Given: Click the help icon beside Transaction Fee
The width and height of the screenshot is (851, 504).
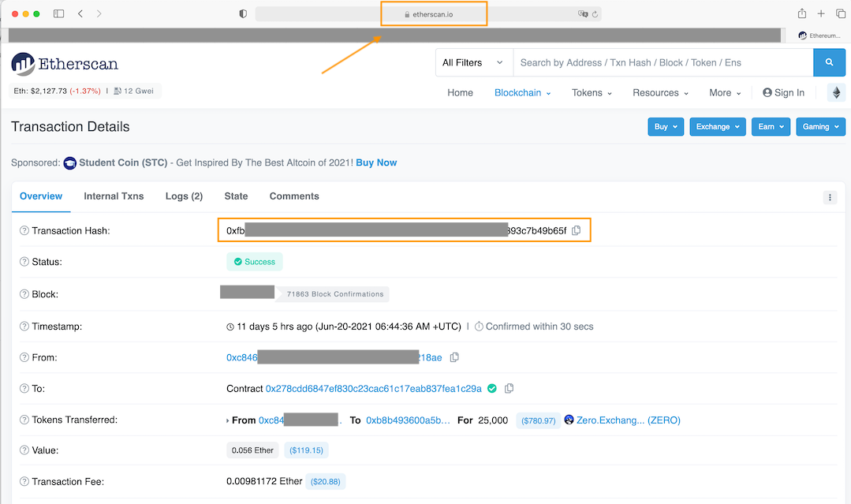Looking at the screenshot, I should coord(24,481).
